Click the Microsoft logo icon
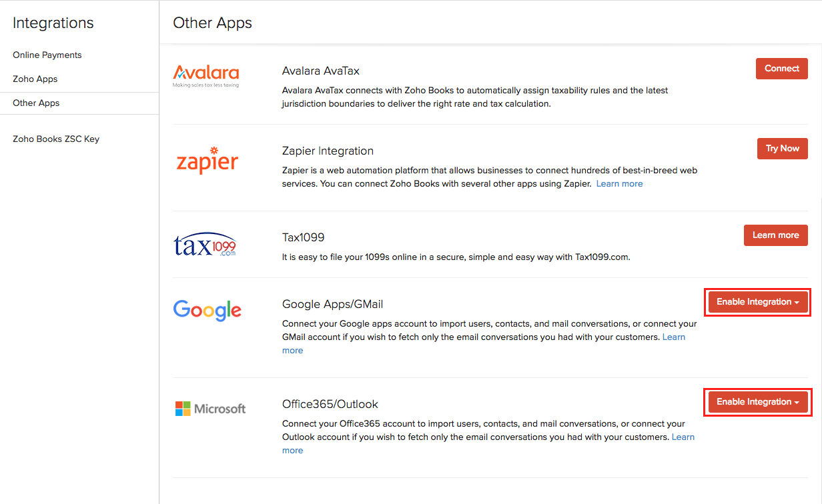The height and width of the screenshot is (504, 822). 210,409
